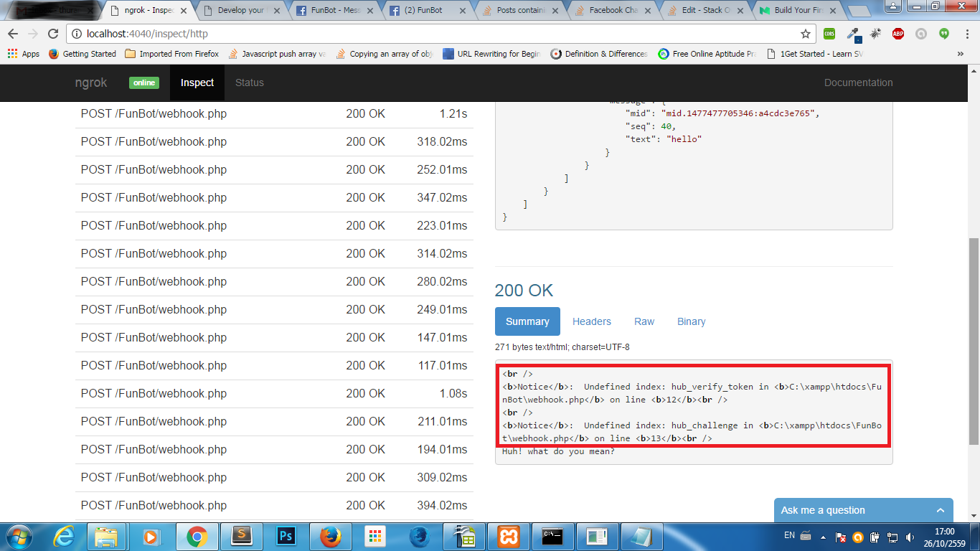Open the grey circular extension icon
Image resolution: width=980 pixels, height=551 pixels.
coord(921,34)
